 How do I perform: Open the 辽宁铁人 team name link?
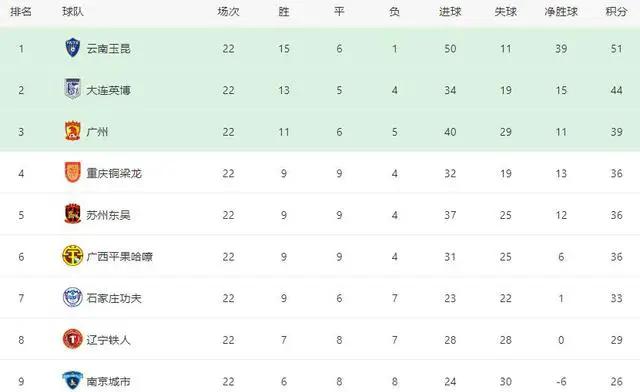pyautogui.click(x=108, y=340)
